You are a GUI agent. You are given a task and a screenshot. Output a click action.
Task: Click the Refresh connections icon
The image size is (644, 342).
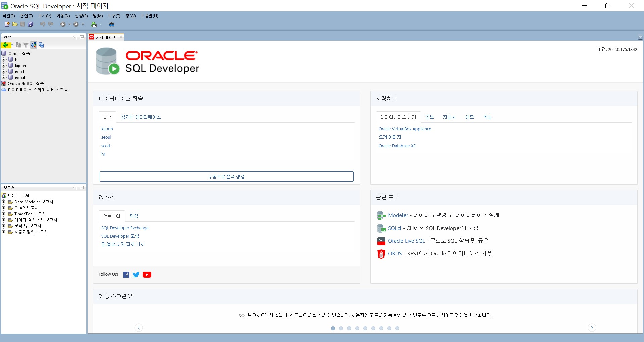(18, 45)
